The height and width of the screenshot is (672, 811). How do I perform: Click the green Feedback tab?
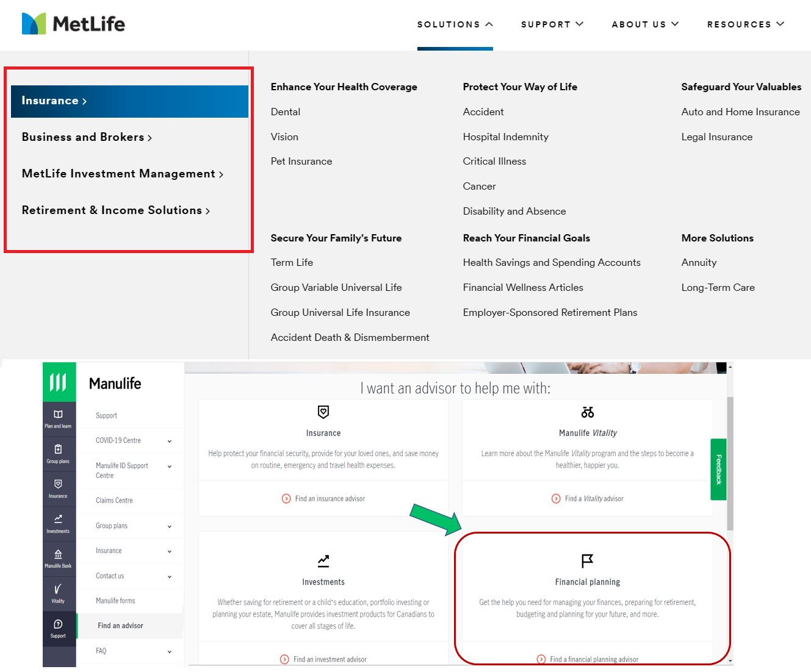point(718,469)
